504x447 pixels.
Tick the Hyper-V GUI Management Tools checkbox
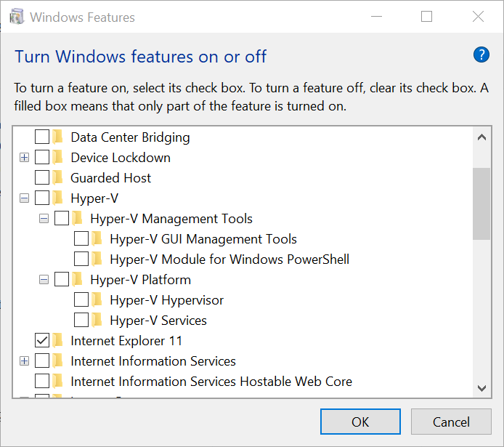pyautogui.click(x=81, y=238)
